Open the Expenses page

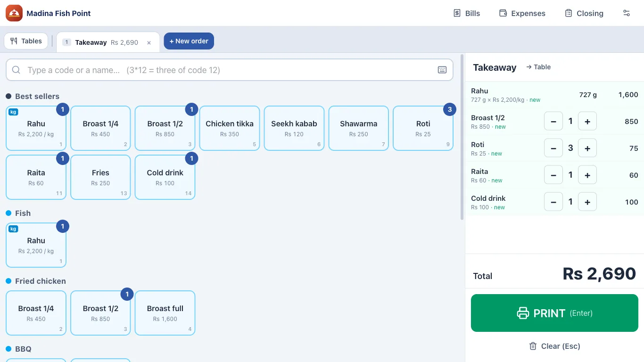click(x=522, y=13)
